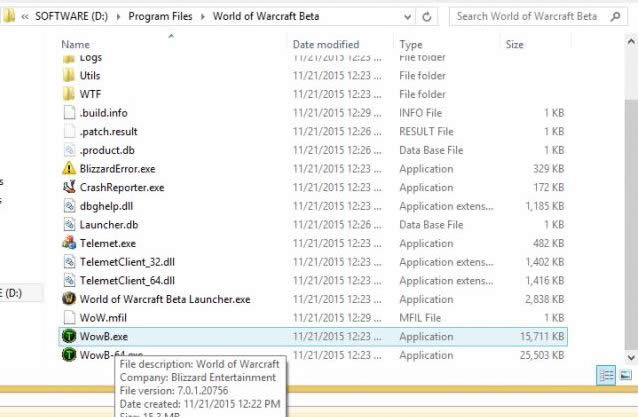Sort files by Name column header
This screenshot has width=638, height=417.
click(x=75, y=45)
